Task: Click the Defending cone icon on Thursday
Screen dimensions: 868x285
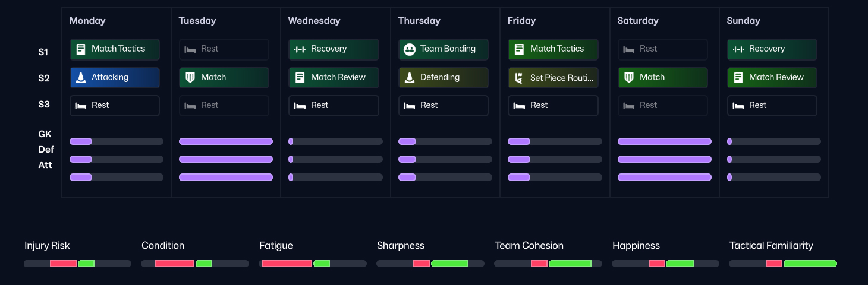Action: click(x=409, y=78)
